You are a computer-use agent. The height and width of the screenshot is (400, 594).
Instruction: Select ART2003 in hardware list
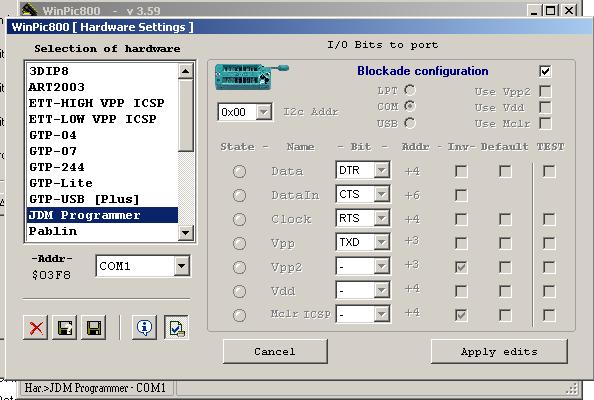click(102, 87)
